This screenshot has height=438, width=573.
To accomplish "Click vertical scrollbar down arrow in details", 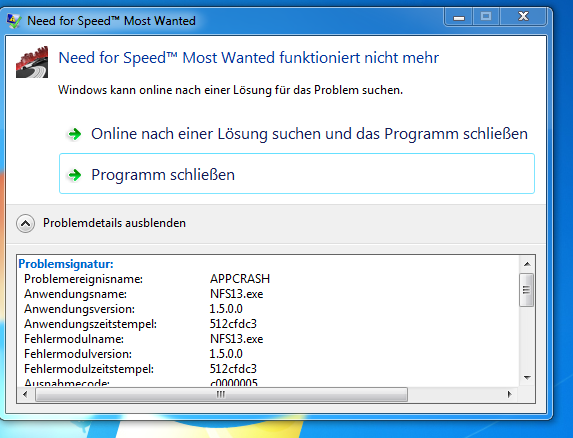I will (527, 378).
